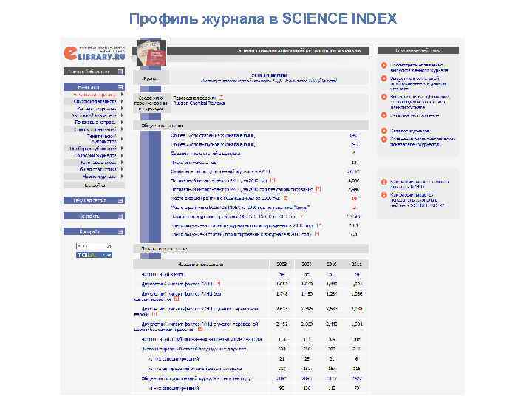Click the 'Общие показатели' section header
532x399 pixels.
(x=251, y=126)
